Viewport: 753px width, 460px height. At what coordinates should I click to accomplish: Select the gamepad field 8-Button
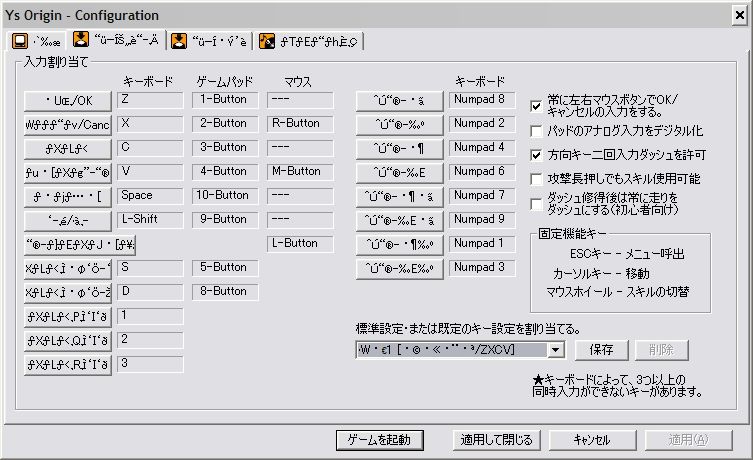pos(225,292)
